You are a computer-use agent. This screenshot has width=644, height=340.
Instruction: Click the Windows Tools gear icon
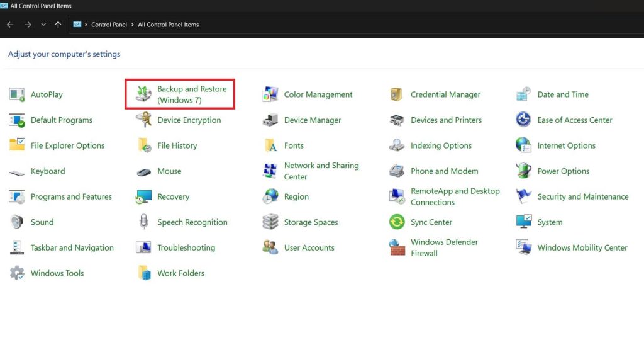coord(17,273)
